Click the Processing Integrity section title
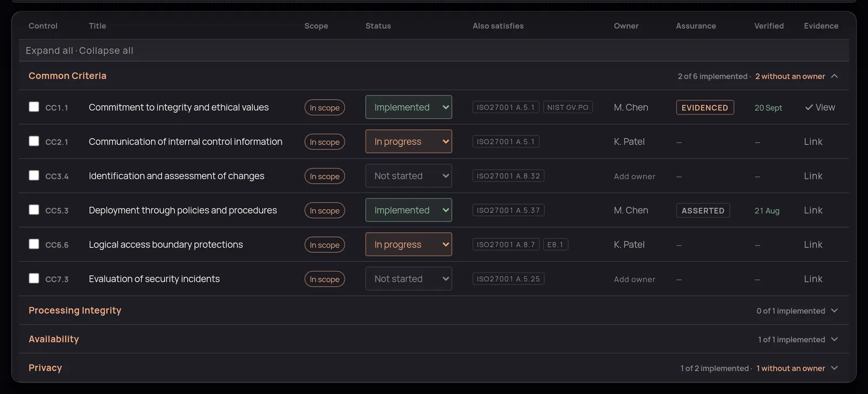The width and height of the screenshot is (868, 394). click(75, 310)
